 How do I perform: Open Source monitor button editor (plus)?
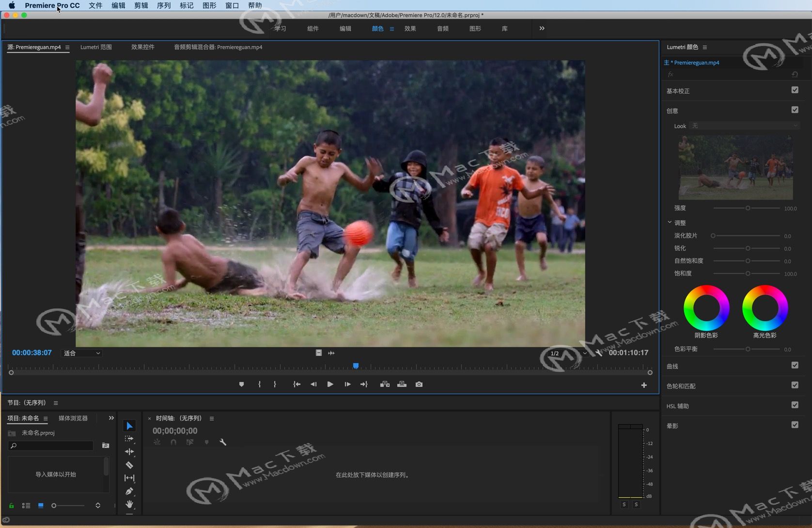click(644, 385)
